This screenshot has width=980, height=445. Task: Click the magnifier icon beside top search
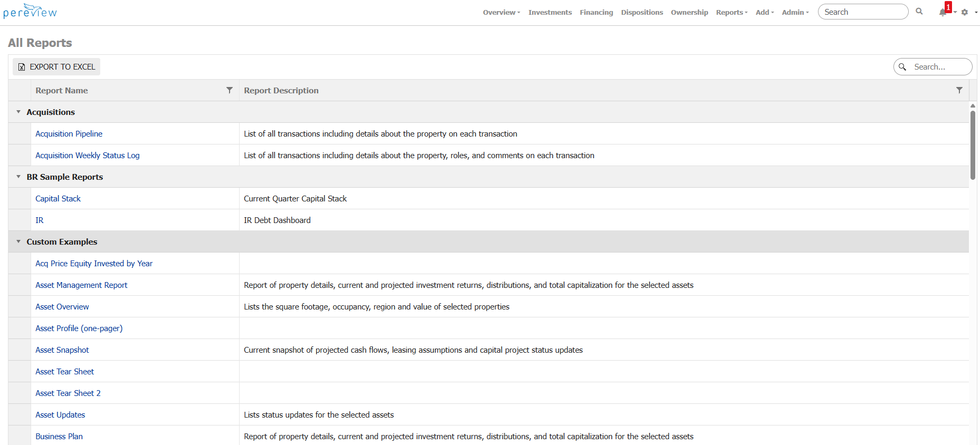(919, 12)
